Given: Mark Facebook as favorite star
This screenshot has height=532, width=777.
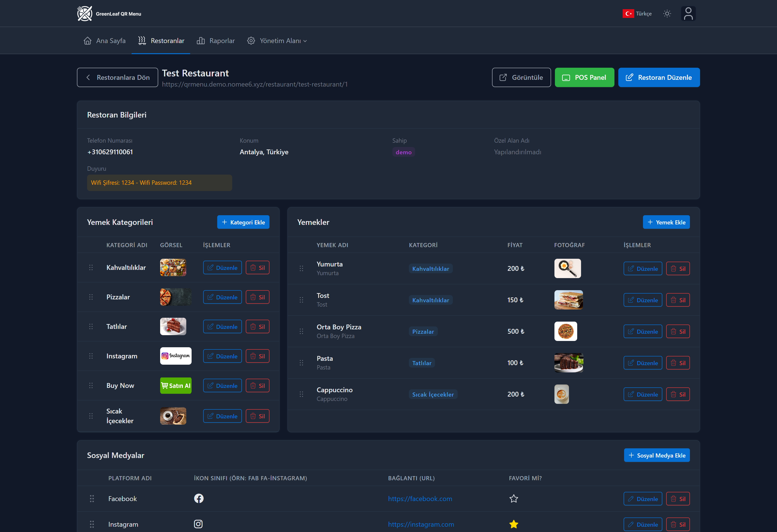Looking at the screenshot, I should 514,499.
